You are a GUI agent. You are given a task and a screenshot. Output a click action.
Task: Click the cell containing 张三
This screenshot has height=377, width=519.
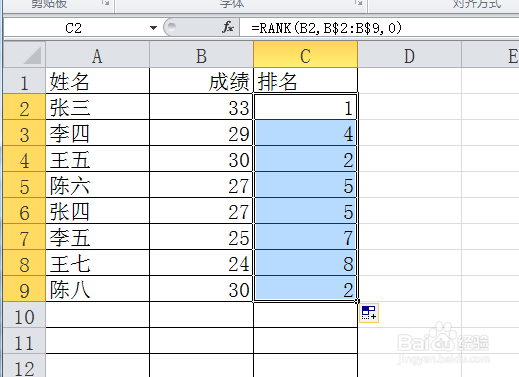point(97,107)
